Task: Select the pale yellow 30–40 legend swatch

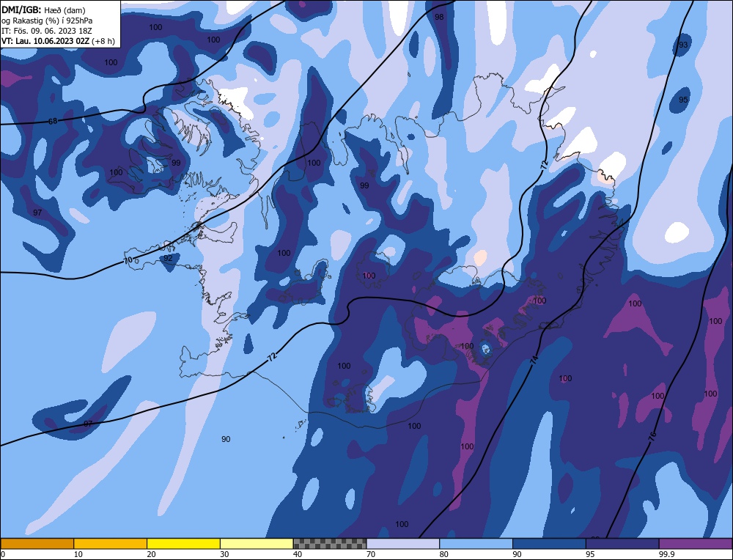Action: [x=257, y=543]
